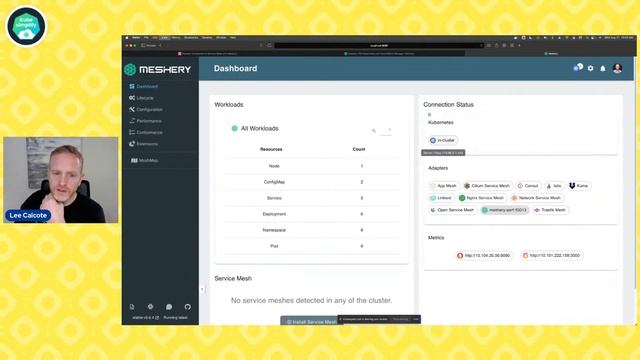Click the Resources column header
The image size is (640, 360).
point(271,149)
